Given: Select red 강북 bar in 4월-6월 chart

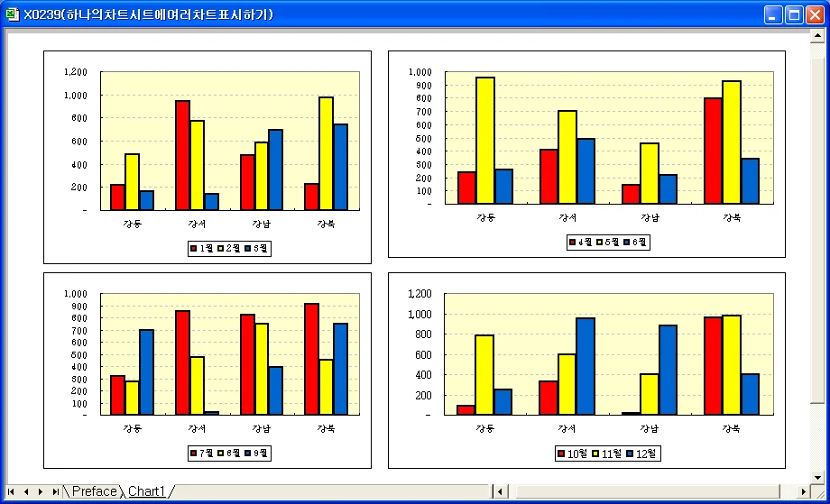Looking at the screenshot, I should 713,151.
